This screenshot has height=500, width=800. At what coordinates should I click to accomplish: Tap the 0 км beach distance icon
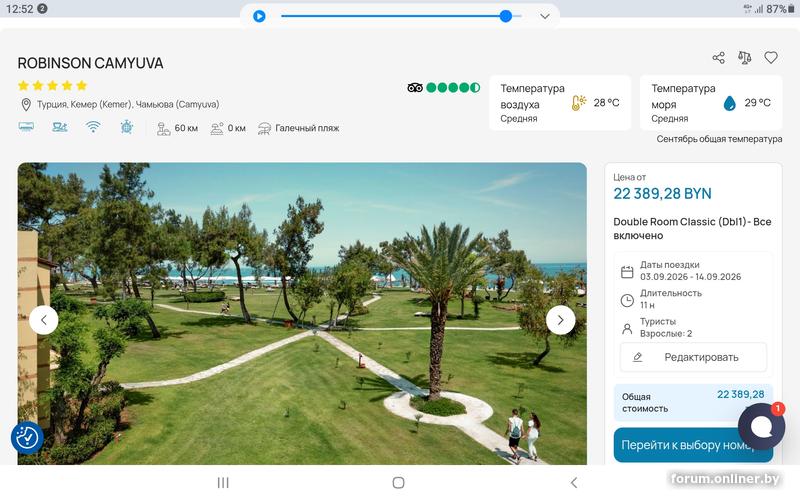coord(217,128)
